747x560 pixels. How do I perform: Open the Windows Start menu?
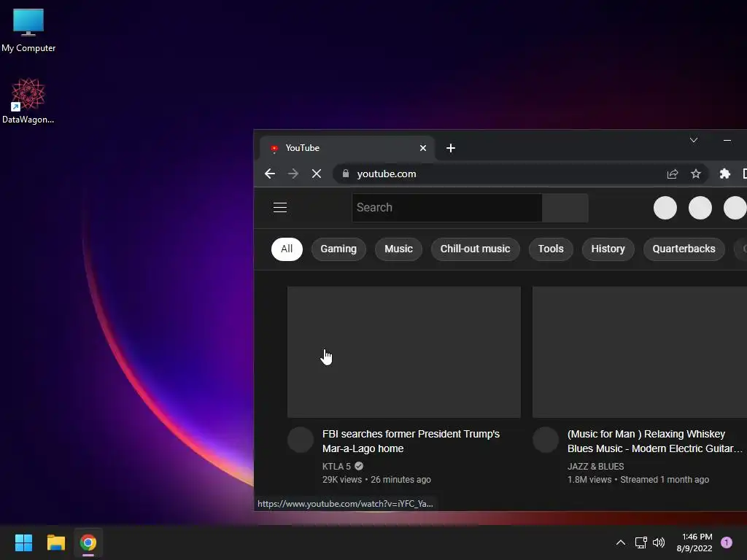click(23, 542)
